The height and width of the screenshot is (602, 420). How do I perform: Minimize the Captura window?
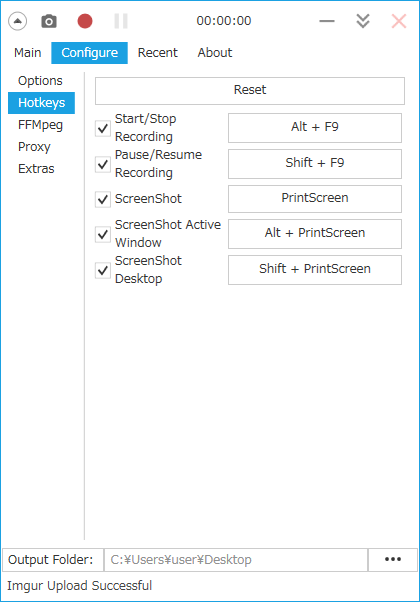pos(327,21)
